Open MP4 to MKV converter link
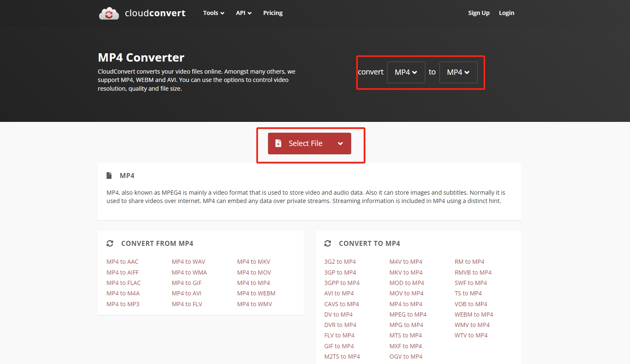The image size is (630, 364). [x=254, y=262]
